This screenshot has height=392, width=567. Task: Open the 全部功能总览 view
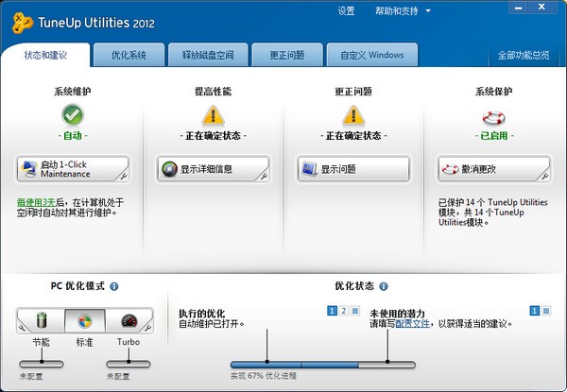524,56
